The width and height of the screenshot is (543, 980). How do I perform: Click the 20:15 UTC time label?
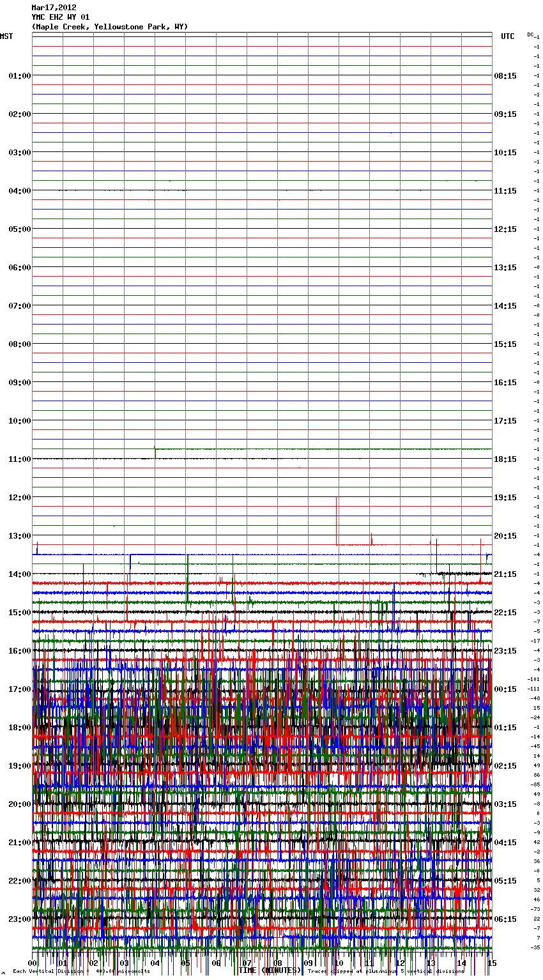[505, 536]
